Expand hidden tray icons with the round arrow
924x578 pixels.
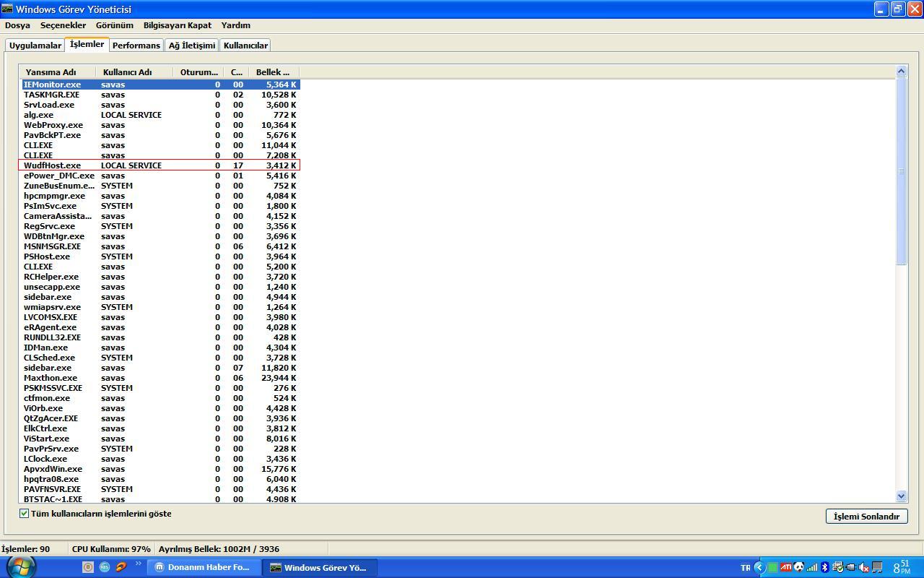759,567
